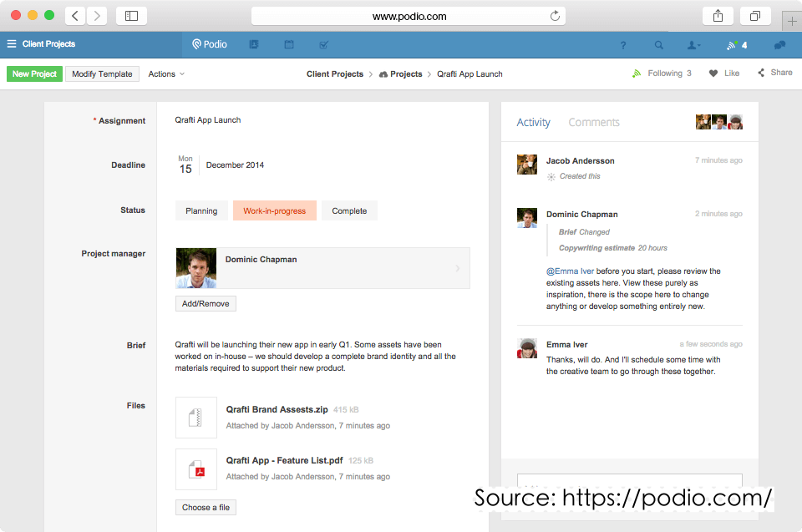Click Modify Template button
This screenshot has width=802, height=532.
(102, 73)
